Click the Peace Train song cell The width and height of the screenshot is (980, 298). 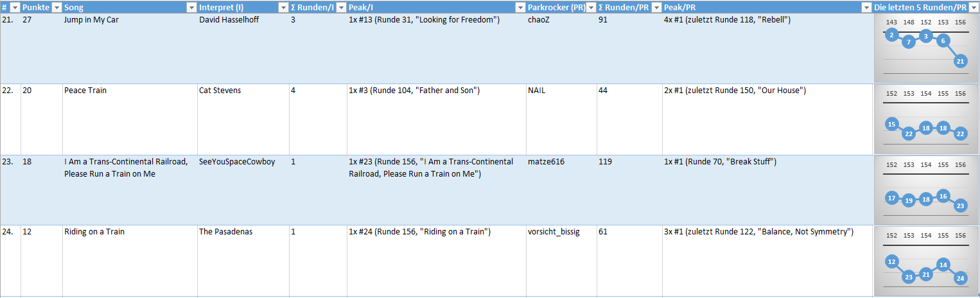pyautogui.click(x=130, y=119)
